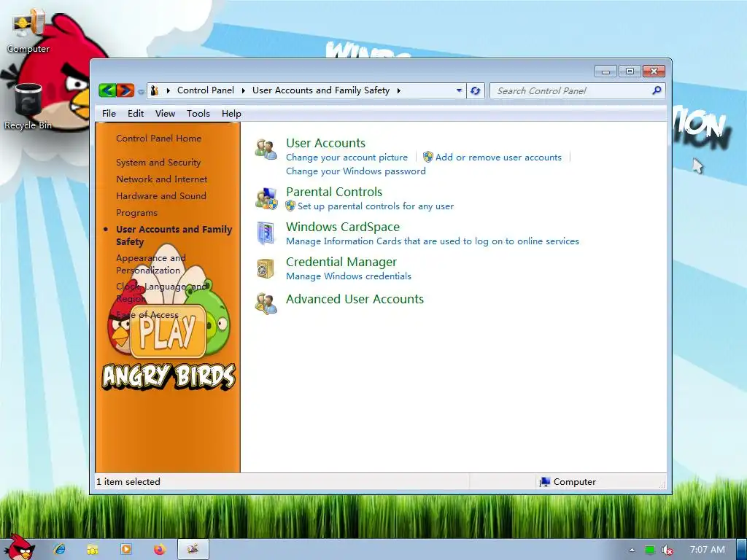The height and width of the screenshot is (560, 747).
Task: Click the Control Panel taskbar button
Action: pyautogui.click(x=193, y=549)
